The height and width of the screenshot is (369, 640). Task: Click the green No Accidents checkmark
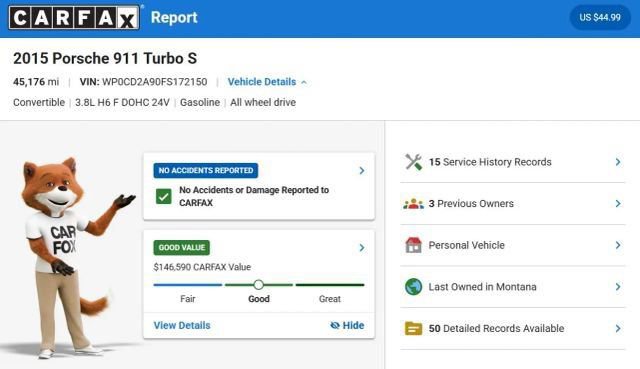164,196
